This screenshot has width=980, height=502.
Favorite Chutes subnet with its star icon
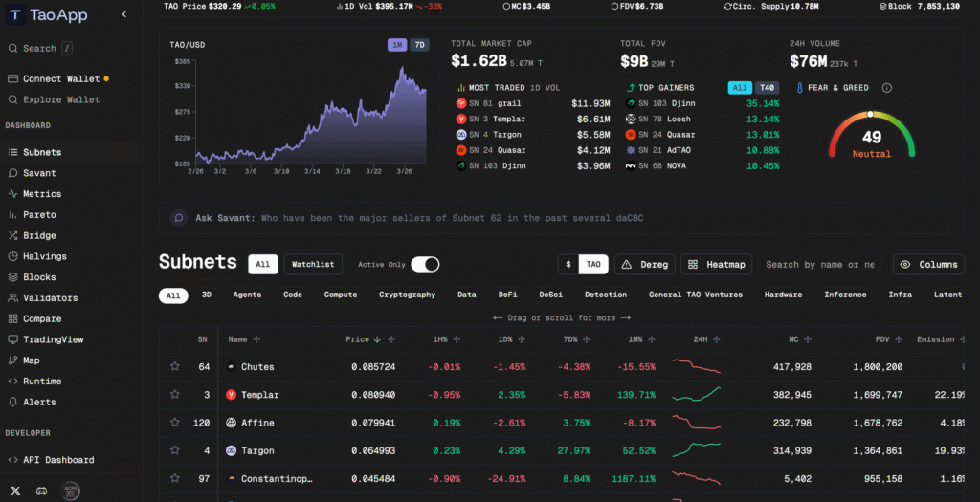pos(175,366)
